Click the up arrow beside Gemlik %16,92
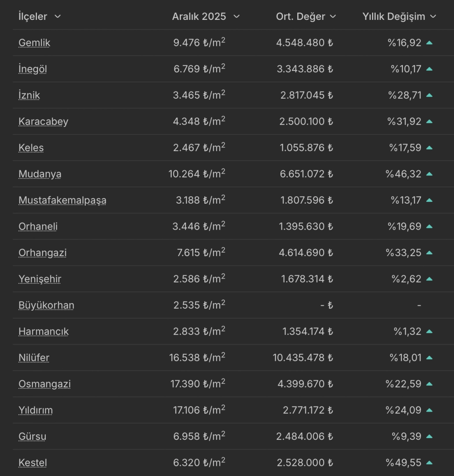 pos(429,43)
